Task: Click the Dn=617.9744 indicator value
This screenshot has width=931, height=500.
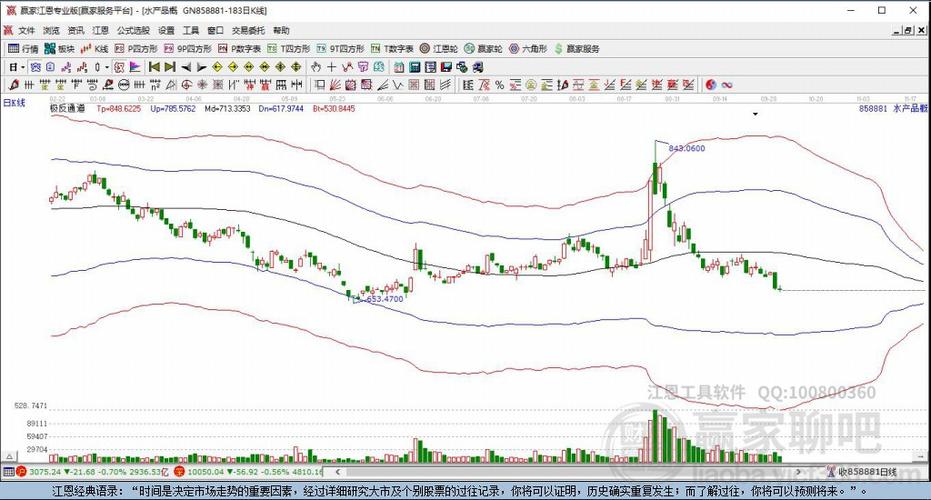Action: click(x=281, y=109)
